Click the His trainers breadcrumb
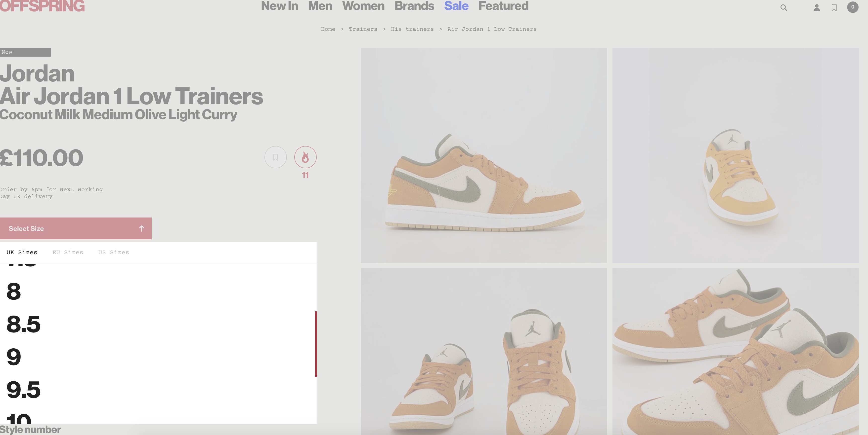868x435 pixels. pyautogui.click(x=412, y=29)
